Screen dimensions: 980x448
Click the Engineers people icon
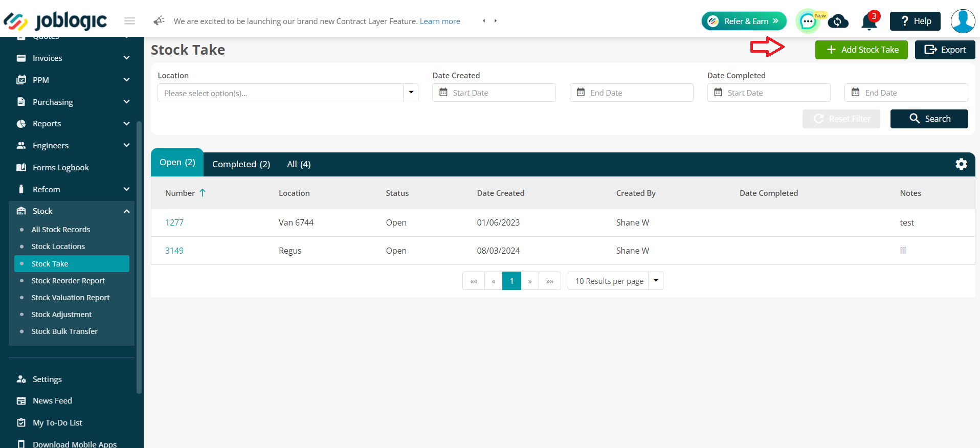21,146
